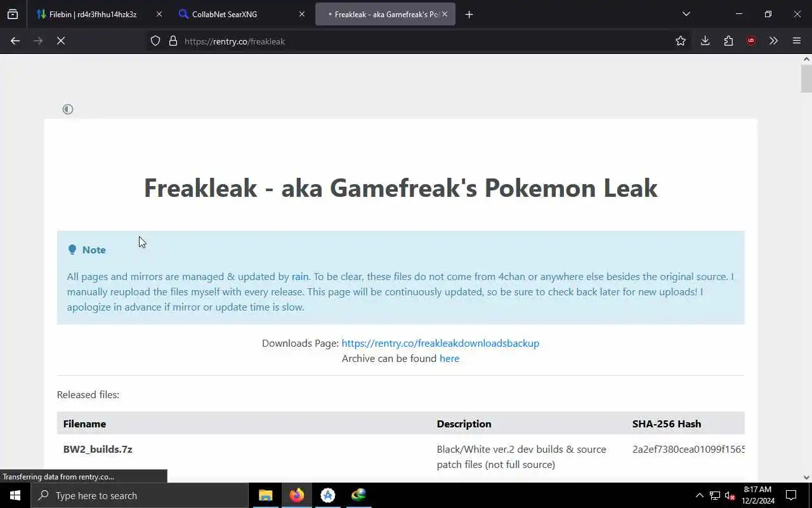Open the Firefox View icon
812x508 pixels.
(x=13, y=14)
